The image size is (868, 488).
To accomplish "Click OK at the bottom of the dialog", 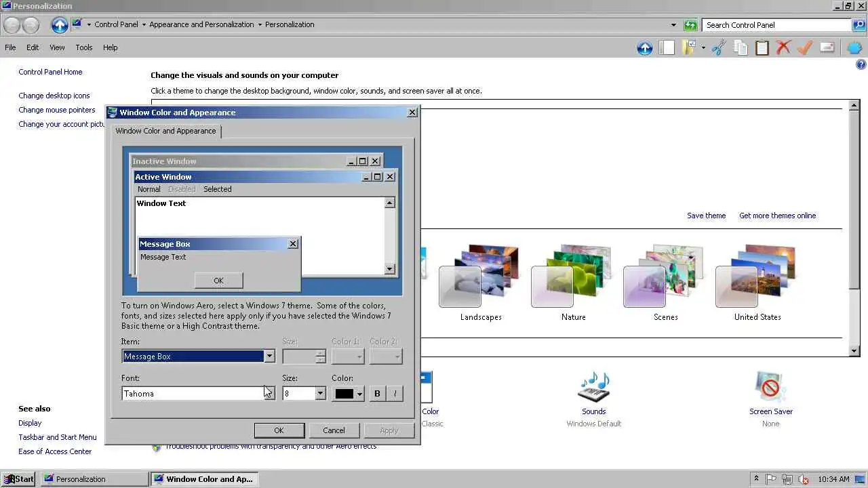I will pos(279,430).
